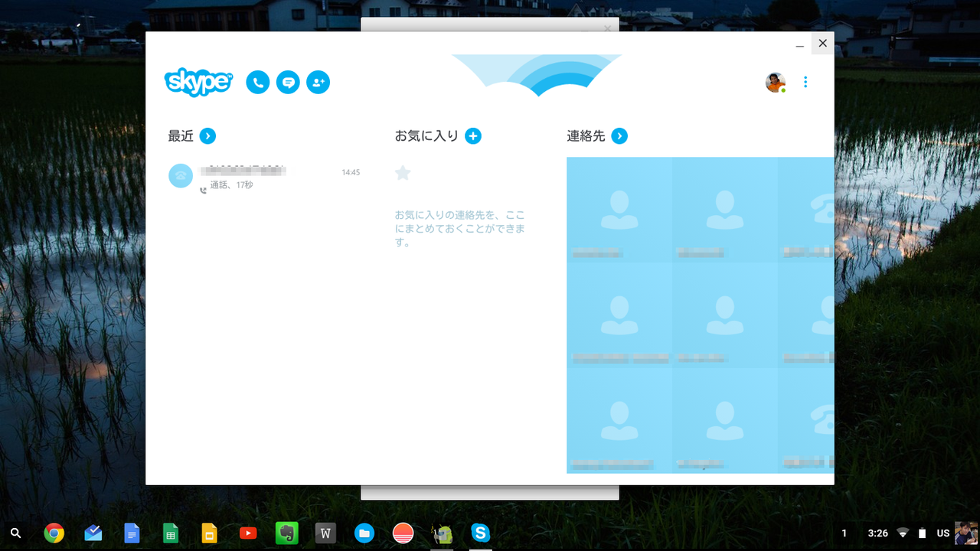Select the phone call icon in the Skype header
The height and width of the screenshot is (551, 980).
257,82
